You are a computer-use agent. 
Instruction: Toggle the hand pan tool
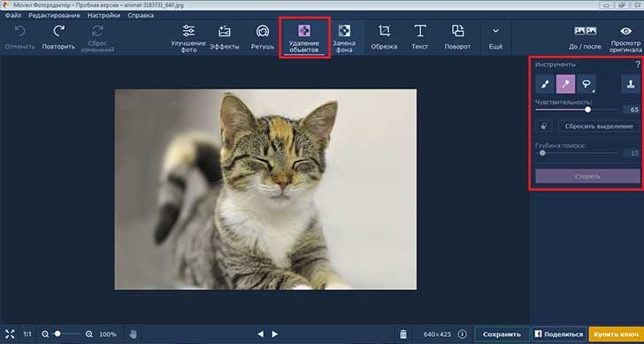133,334
